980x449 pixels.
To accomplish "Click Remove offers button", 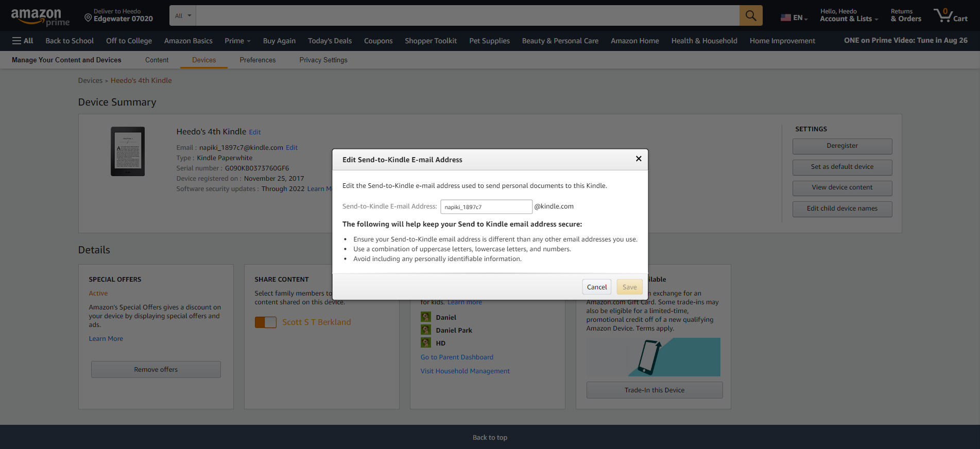I will tap(156, 369).
